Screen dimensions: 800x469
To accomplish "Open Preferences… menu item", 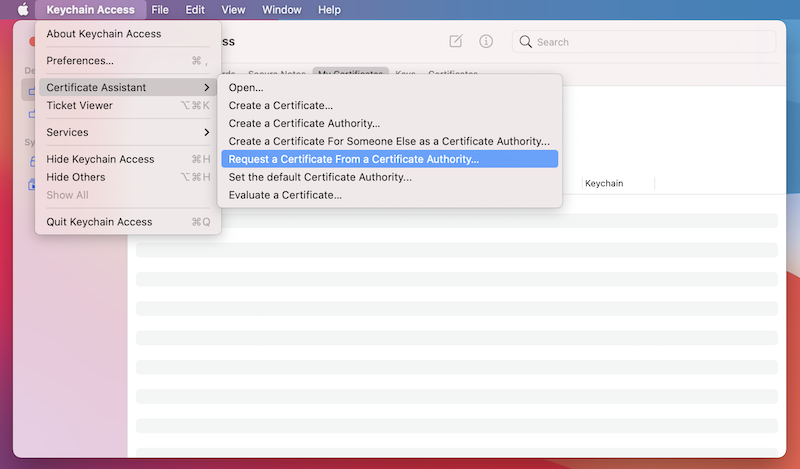I will tap(128, 61).
